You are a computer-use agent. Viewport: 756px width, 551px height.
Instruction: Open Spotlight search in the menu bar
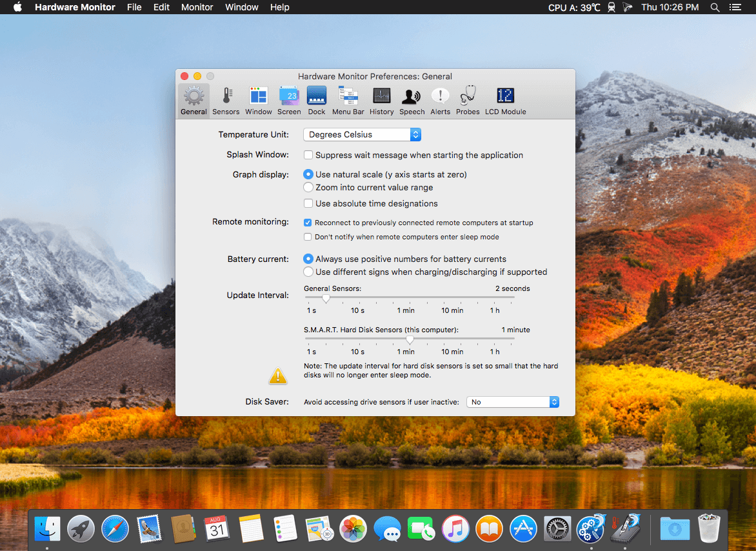(715, 7)
